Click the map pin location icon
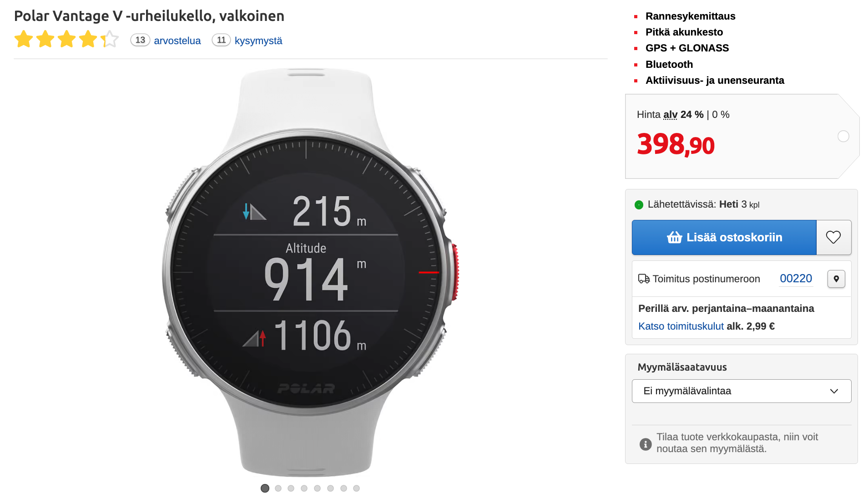 click(x=836, y=279)
